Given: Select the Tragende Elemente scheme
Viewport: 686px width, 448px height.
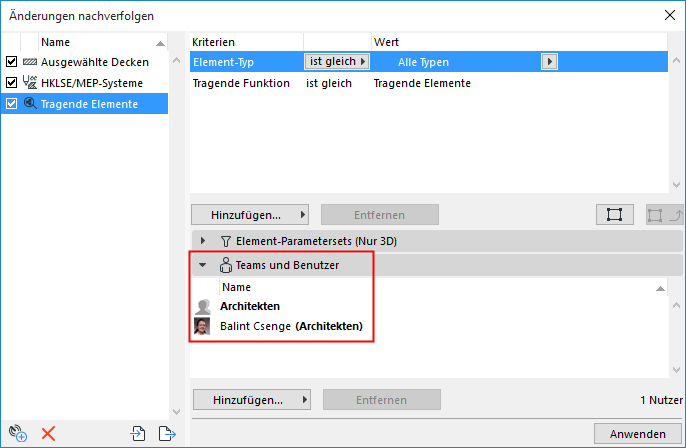Looking at the screenshot, I should tap(89, 104).
